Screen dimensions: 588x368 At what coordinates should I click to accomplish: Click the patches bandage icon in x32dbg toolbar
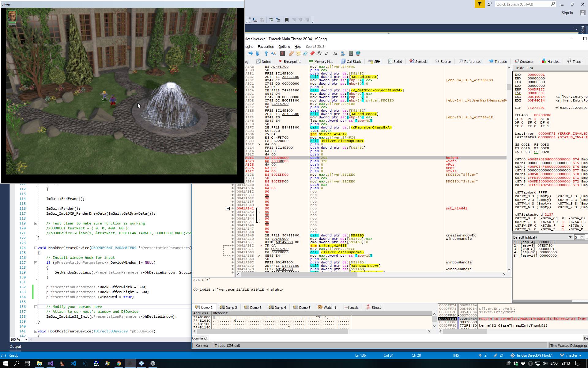[x=291, y=53]
